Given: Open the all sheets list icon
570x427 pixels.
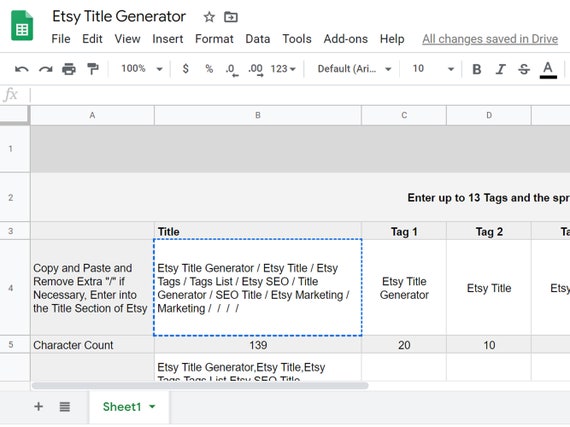Looking at the screenshot, I should 65,406.
